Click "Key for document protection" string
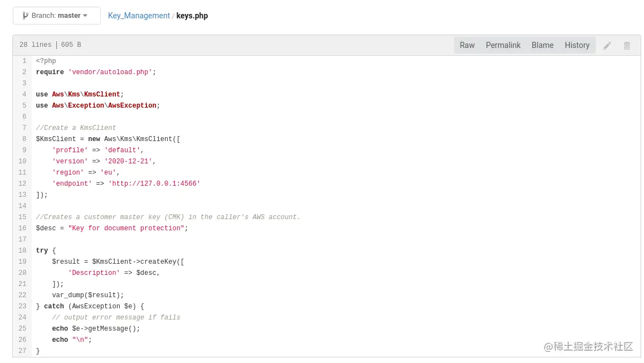Image resolution: width=644 pixels, height=363 pixels. (126, 228)
